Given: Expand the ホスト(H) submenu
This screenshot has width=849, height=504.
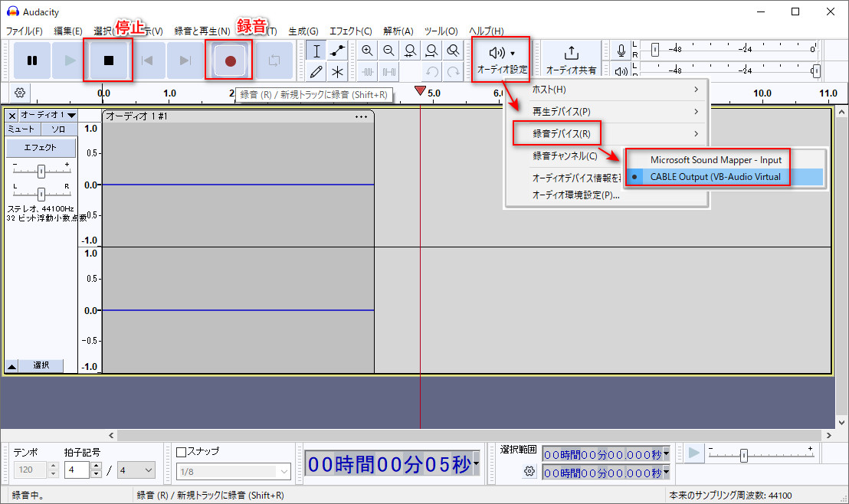Looking at the screenshot, I should [606, 90].
